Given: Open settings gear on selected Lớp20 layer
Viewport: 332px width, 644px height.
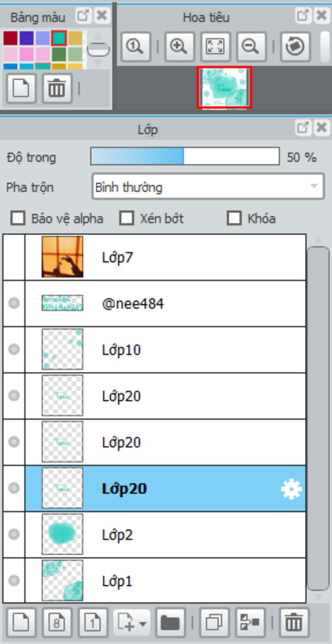Looking at the screenshot, I should click(291, 489).
